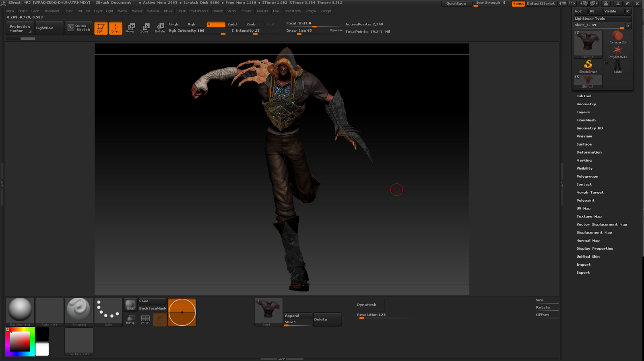Screen dimensions: 644x361
Task: Turn on BackfaceMask
Action: 153,308
